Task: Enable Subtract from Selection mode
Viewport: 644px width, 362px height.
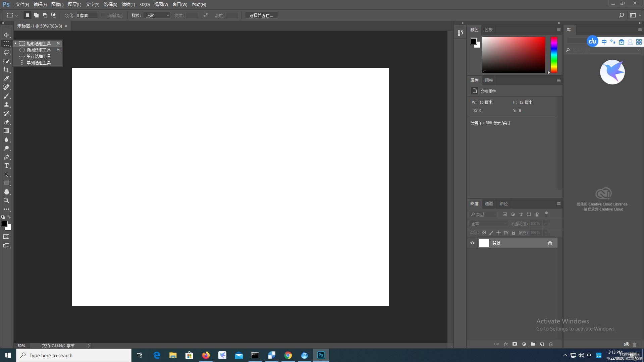Action: [45, 15]
